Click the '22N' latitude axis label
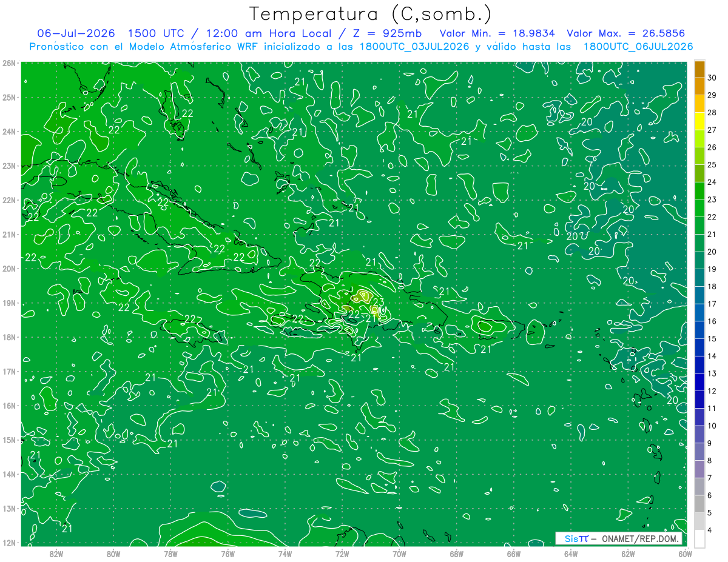Screen dimensions: 728x562 (x=9, y=200)
